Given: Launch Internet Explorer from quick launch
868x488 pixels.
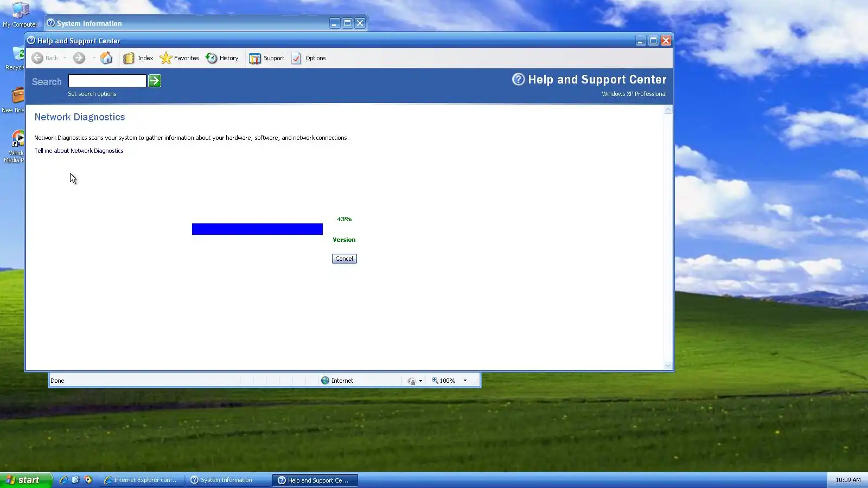Looking at the screenshot, I should coord(63,480).
